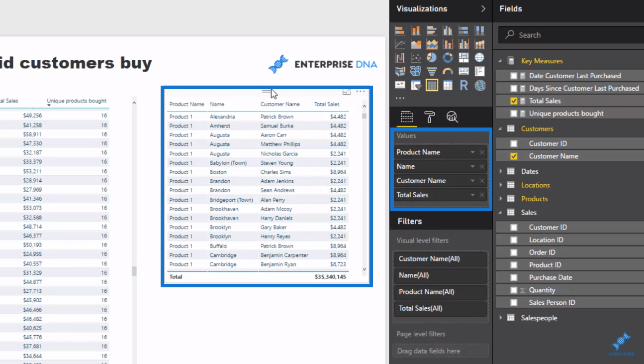The width and height of the screenshot is (644, 364).
Task: Collapse the Customers table
Action: [x=500, y=128]
